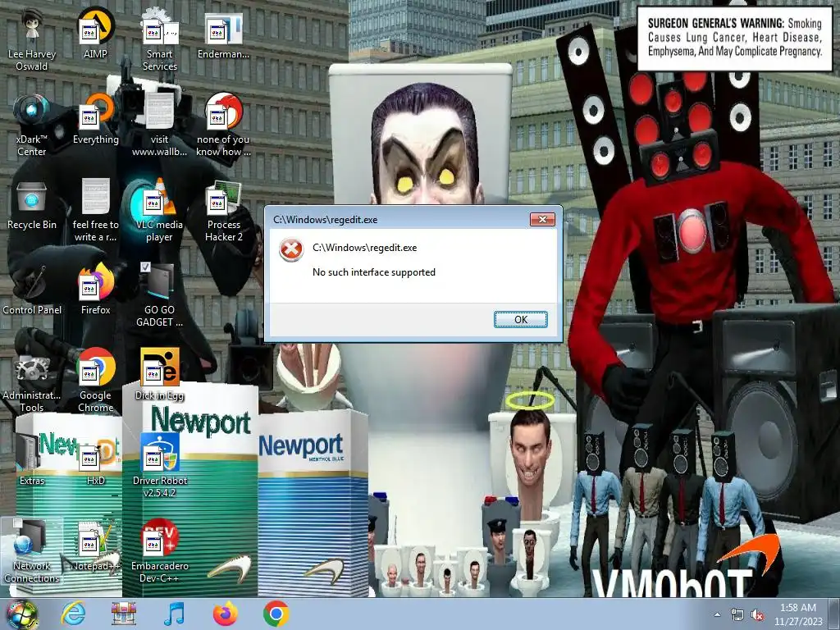840x630 pixels.
Task: Select the 'feel free to write a r...' file
Action: click(95, 210)
